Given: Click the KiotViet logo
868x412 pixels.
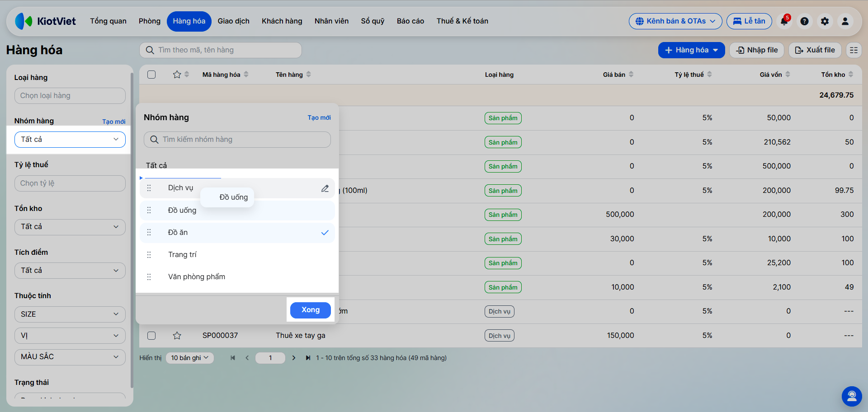Looking at the screenshot, I should [45, 21].
